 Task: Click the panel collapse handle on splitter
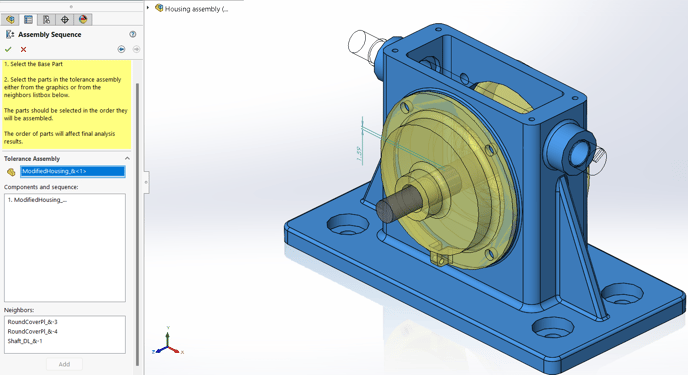(146, 182)
